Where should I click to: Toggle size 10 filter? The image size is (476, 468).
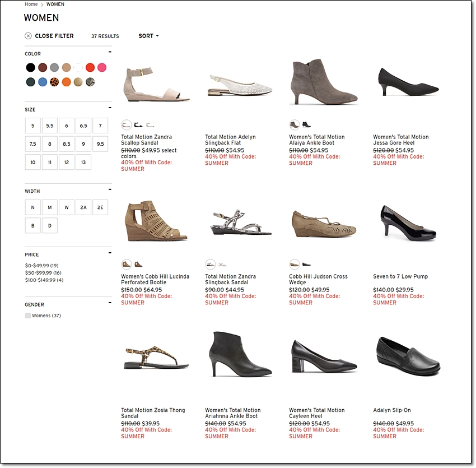point(33,163)
